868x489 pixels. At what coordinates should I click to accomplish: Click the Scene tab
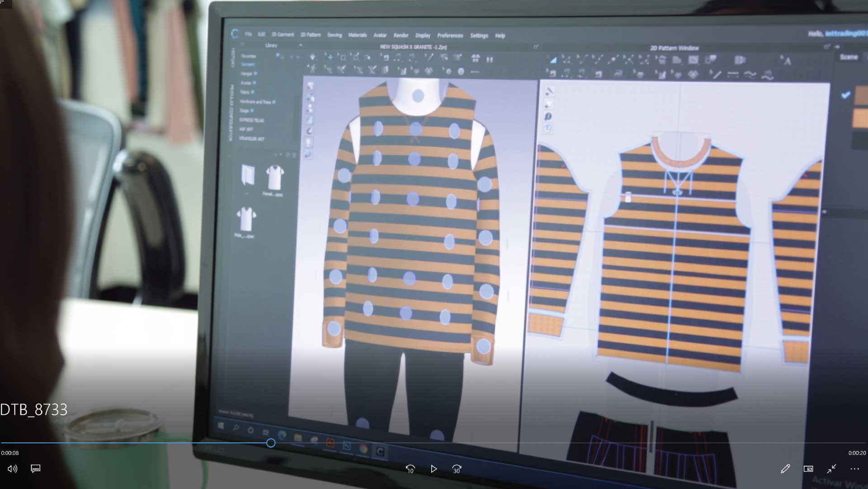(849, 57)
